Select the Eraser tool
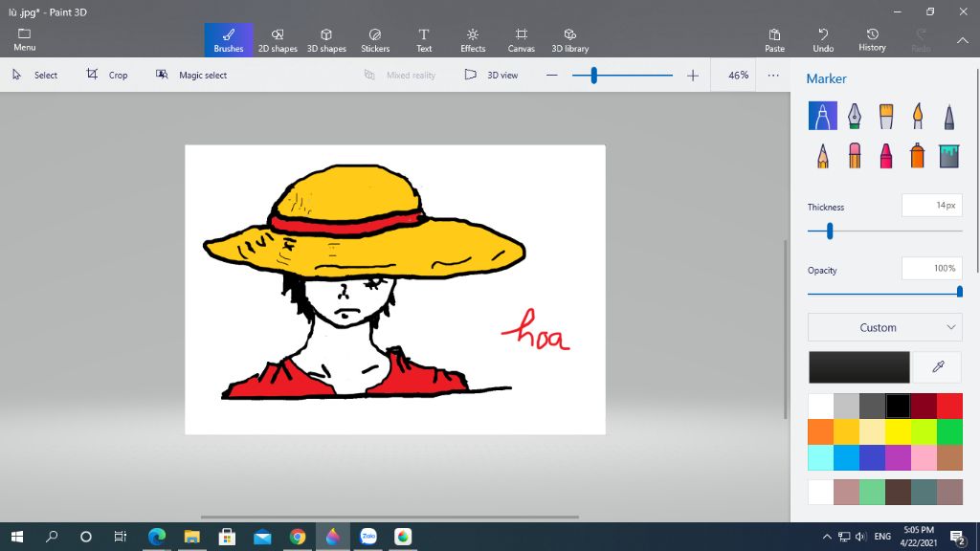 pos(855,156)
